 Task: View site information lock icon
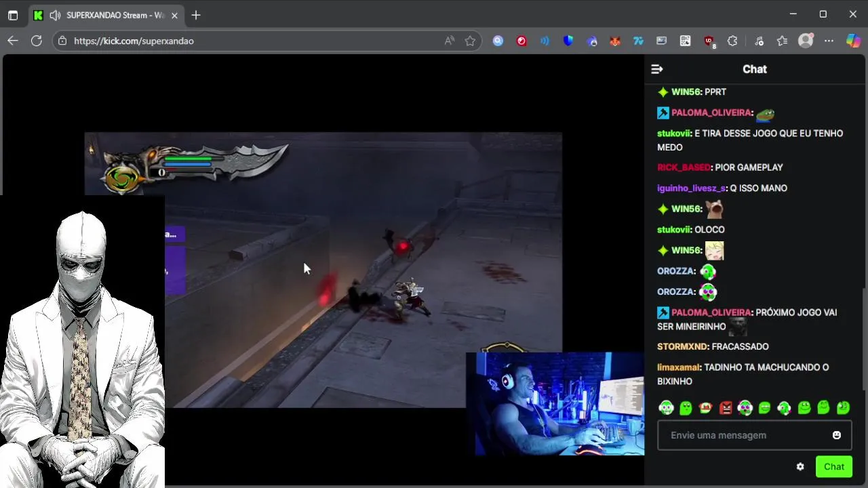pos(62,41)
